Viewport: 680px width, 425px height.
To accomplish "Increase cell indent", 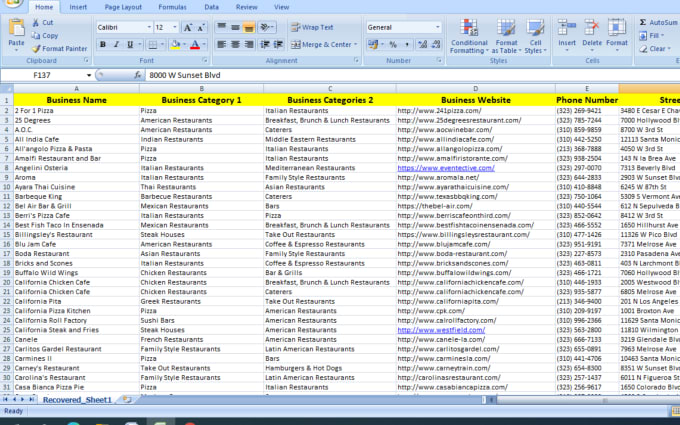I will (278, 44).
